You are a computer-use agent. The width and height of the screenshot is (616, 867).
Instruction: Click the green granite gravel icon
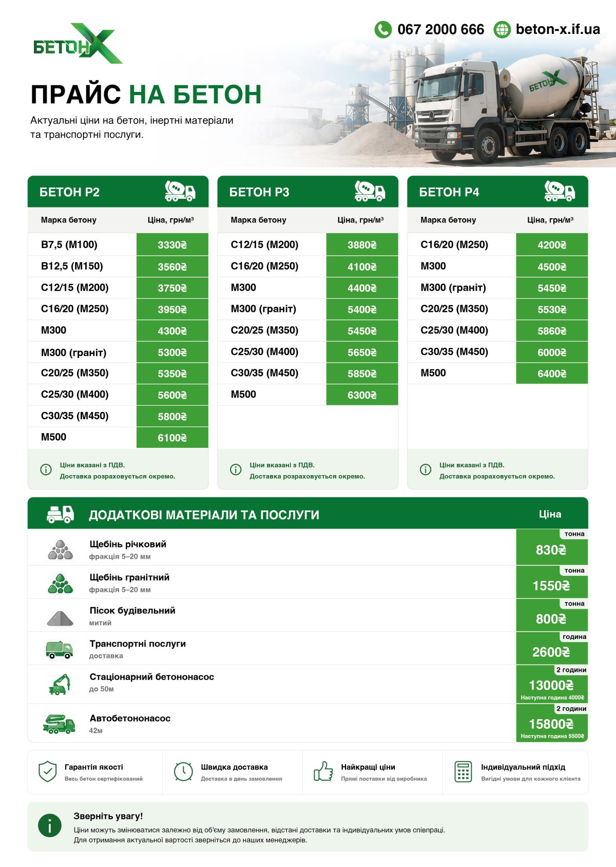(60, 583)
